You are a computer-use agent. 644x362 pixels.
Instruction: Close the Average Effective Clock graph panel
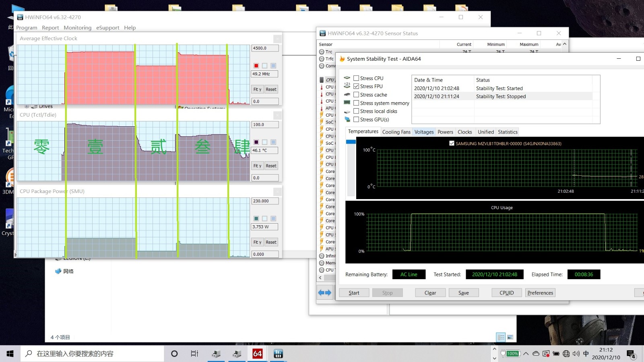pyautogui.click(x=277, y=39)
